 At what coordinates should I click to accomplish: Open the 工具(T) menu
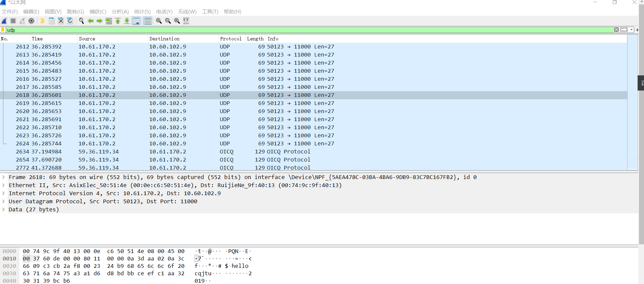[x=210, y=12]
